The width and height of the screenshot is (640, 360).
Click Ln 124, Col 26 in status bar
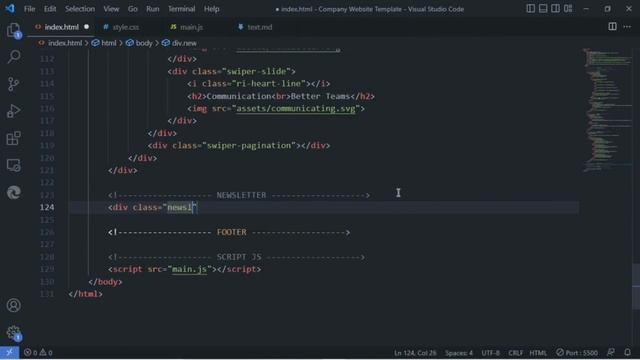(x=415, y=353)
